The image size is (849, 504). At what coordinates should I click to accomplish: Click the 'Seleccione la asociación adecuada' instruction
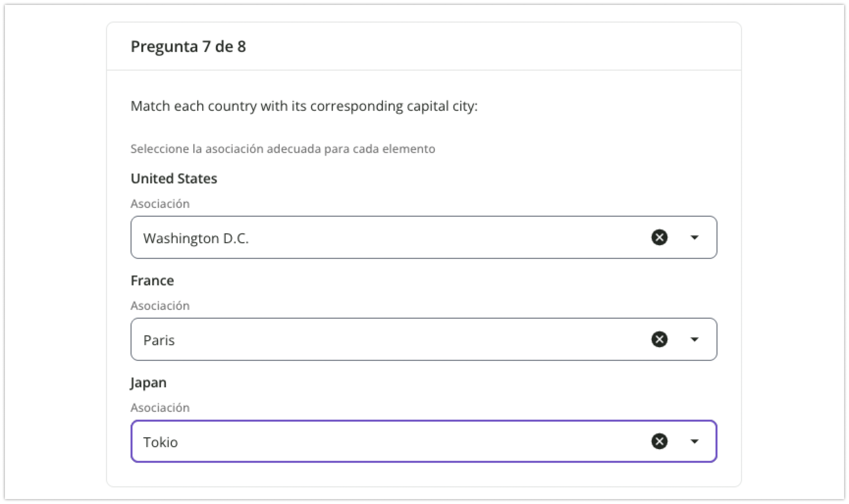point(283,149)
